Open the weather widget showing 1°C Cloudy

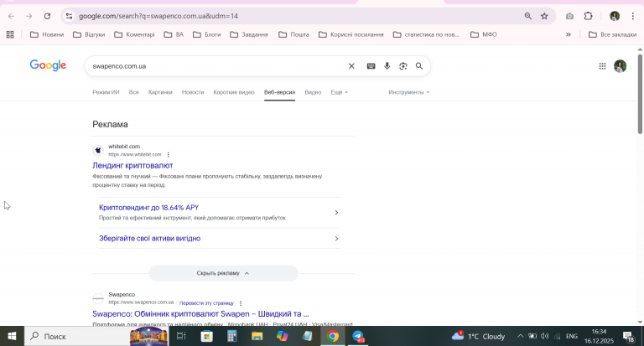478,336
